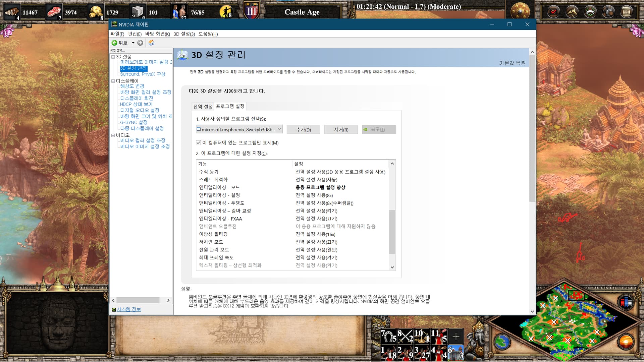
Task: Click the food resource icon in game
Action: pos(54,12)
